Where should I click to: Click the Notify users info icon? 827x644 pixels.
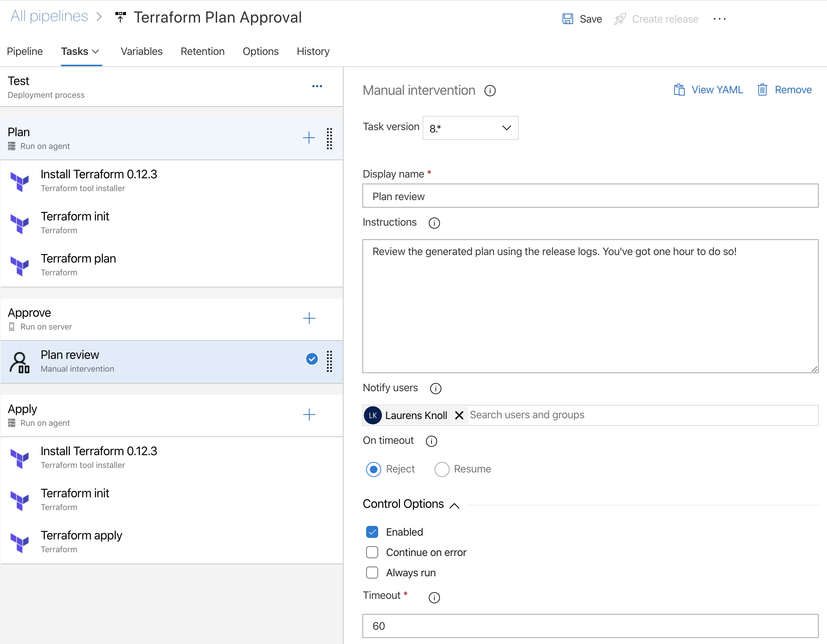click(x=435, y=388)
